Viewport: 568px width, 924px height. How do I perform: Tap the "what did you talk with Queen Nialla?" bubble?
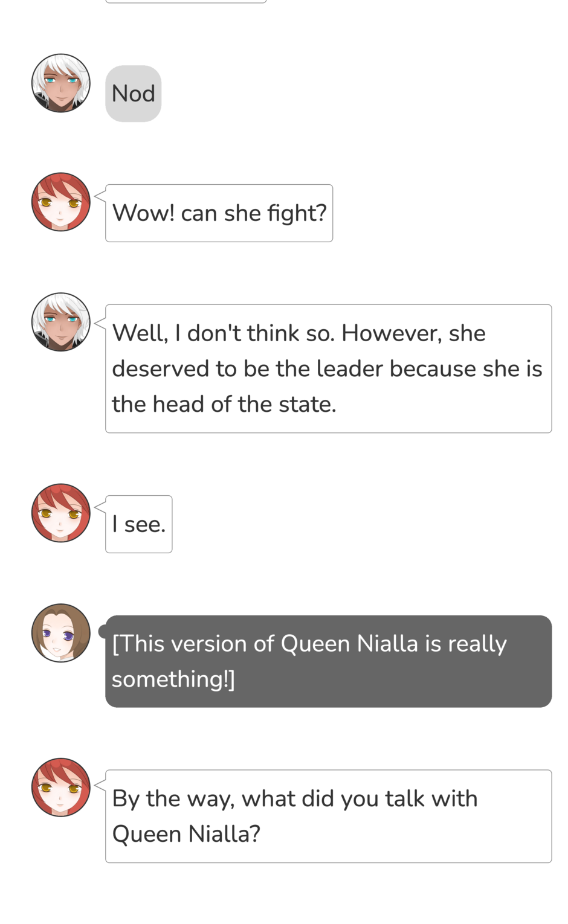click(328, 816)
